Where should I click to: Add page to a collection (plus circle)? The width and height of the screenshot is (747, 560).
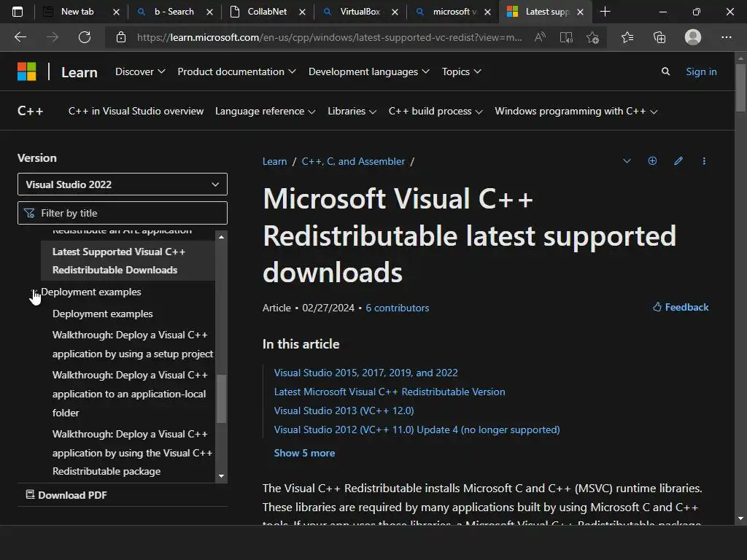(x=652, y=161)
